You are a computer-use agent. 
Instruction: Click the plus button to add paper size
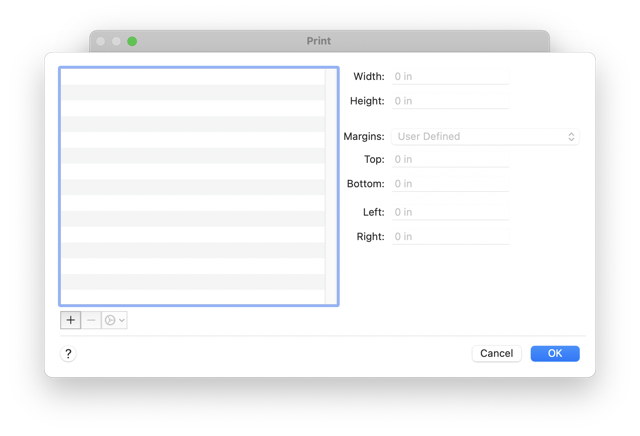click(x=71, y=320)
